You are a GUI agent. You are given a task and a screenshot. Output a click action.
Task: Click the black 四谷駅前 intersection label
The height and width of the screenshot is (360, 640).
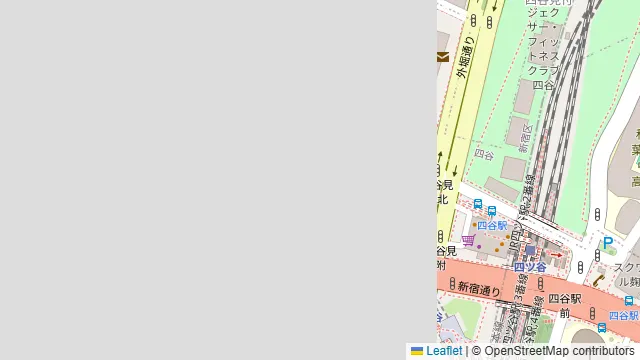[565, 306]
